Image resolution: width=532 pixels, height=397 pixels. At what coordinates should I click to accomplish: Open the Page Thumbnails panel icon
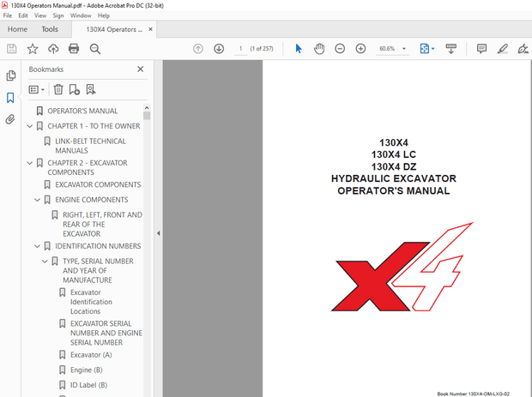[10, 75]
